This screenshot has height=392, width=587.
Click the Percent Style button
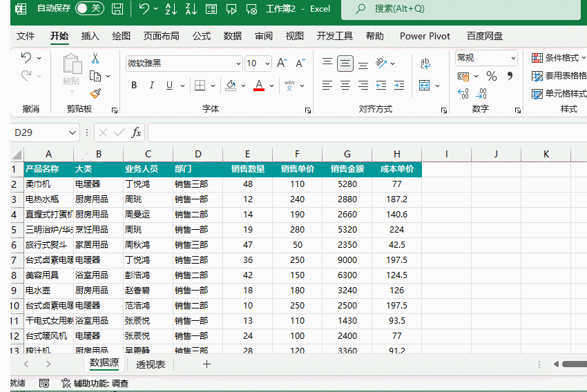pos(491,76)
